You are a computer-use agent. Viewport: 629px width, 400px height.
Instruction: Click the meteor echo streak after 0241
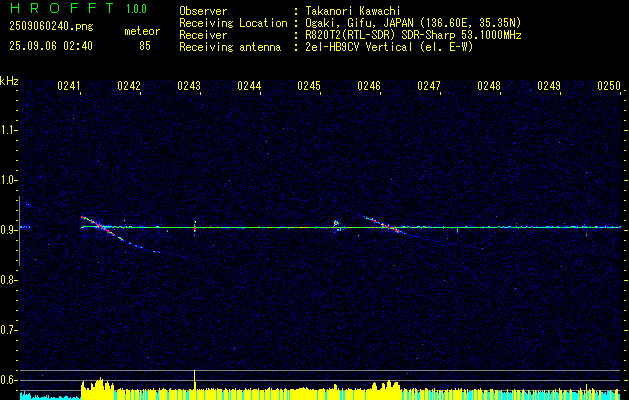coord(104,228)
